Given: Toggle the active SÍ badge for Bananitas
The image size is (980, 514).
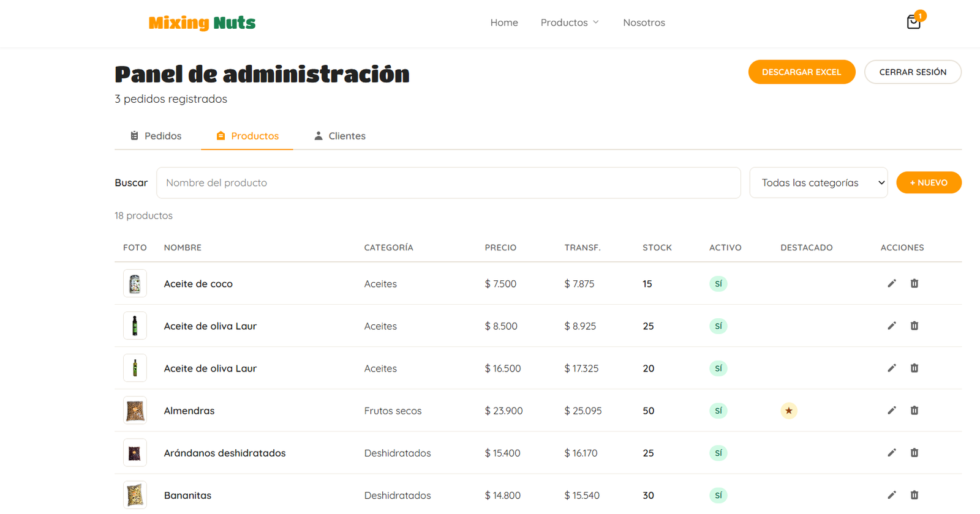Looking at the screenshot, I should pyautogui.click(x=718, y=495).
